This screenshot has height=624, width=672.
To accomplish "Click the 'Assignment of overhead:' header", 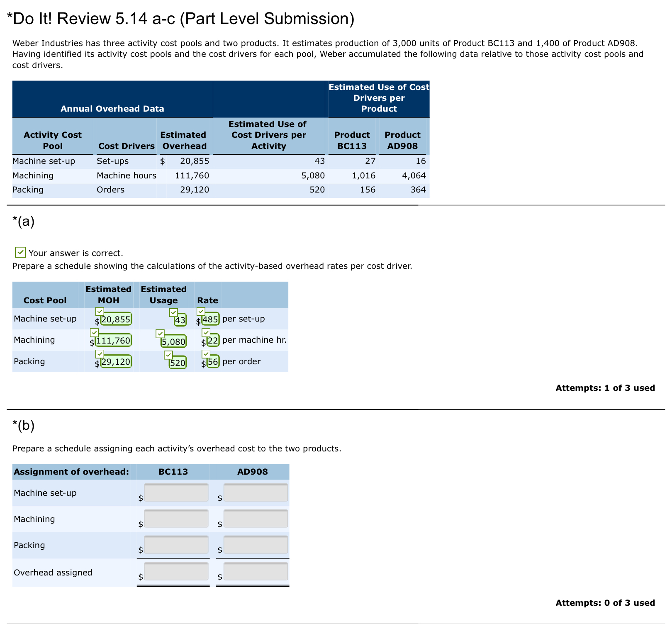I will pos(71,472).
